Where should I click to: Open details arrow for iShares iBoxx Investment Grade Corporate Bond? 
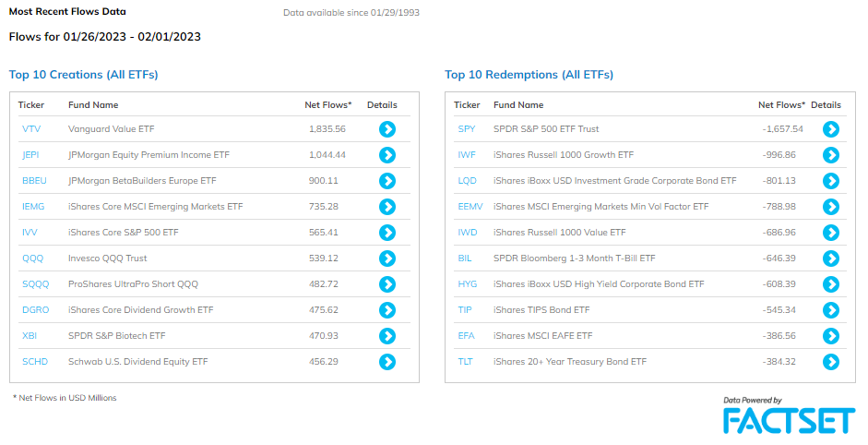point(831,181)
